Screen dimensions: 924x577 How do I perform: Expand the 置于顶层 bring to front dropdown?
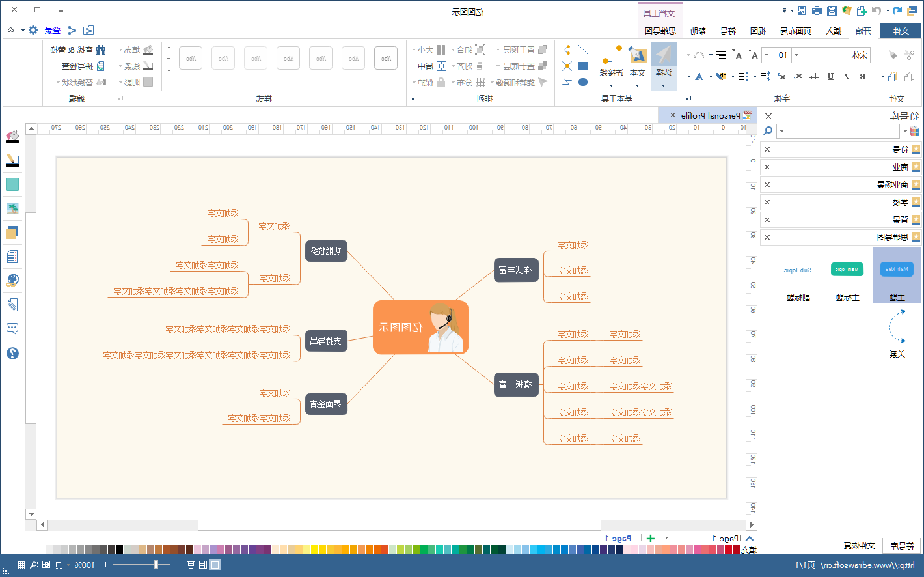pyautogui.click(x=498, y=49)
